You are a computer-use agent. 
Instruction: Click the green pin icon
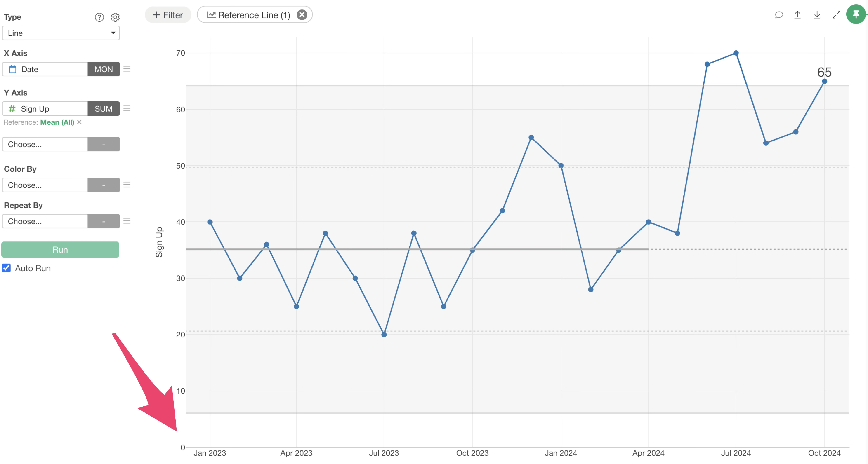pyautogui.click(x=856, y=14)
